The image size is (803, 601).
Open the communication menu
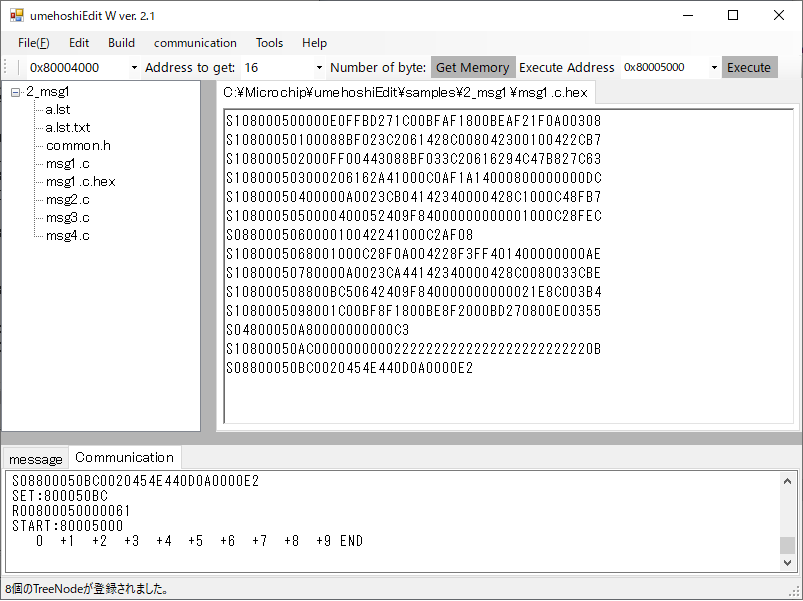195,43
